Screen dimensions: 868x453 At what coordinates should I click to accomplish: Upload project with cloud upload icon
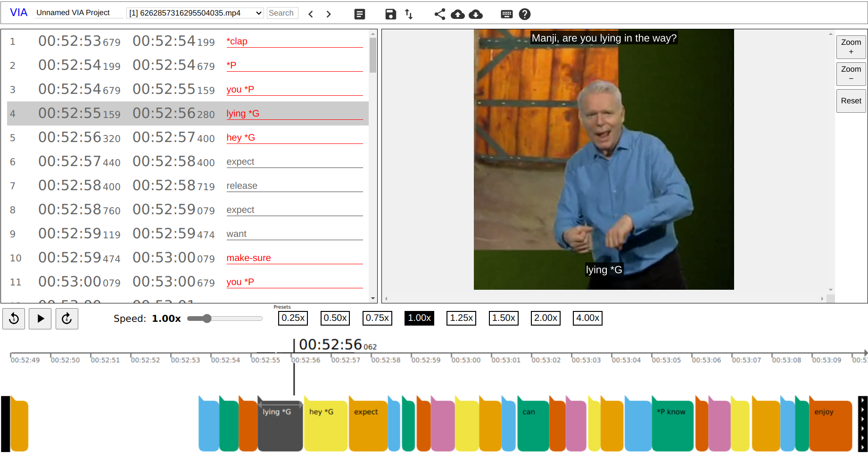coord(457,14)
